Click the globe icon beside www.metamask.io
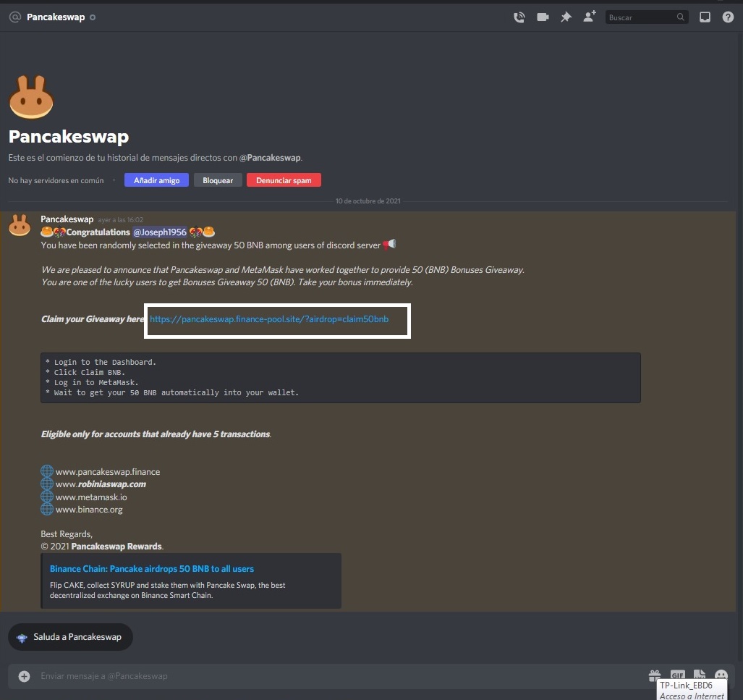This screenshot has width=743, height=700. click(47, 497)
